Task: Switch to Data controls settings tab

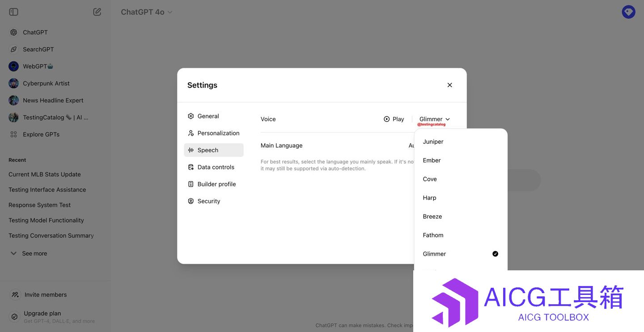Action: coord(214,167)
